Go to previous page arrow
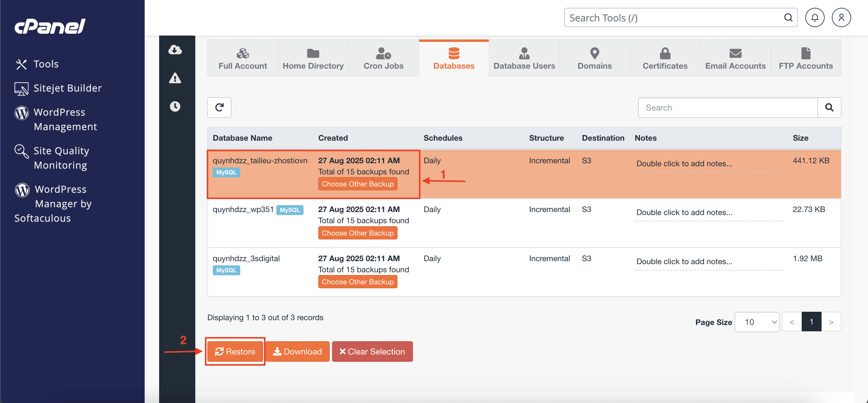 tap(791, 322)
